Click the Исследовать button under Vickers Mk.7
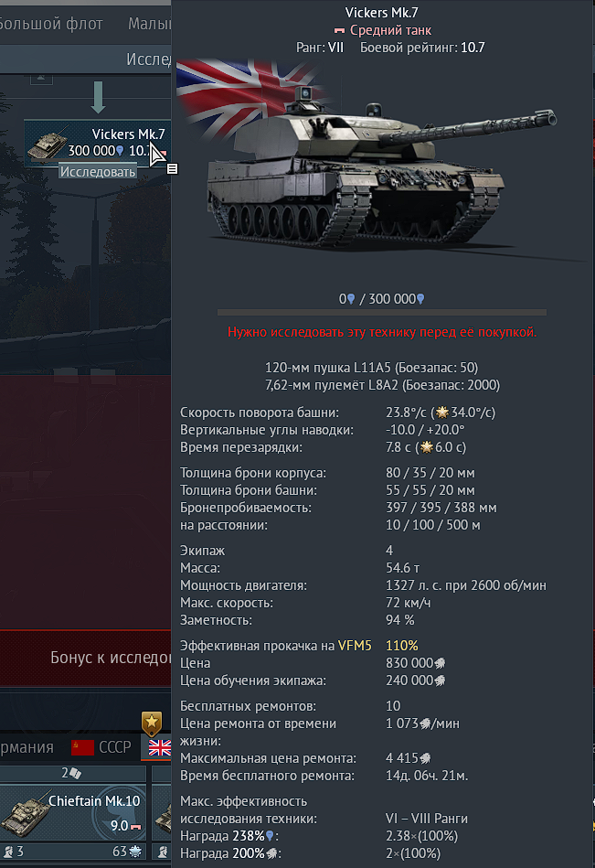595x868 pixels. (98, 172)
